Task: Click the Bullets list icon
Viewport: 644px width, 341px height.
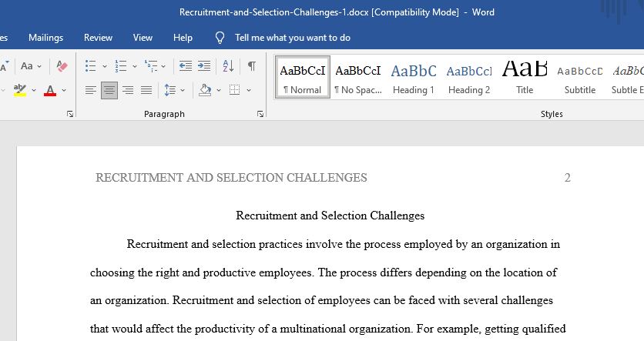Action: (90, 66)
